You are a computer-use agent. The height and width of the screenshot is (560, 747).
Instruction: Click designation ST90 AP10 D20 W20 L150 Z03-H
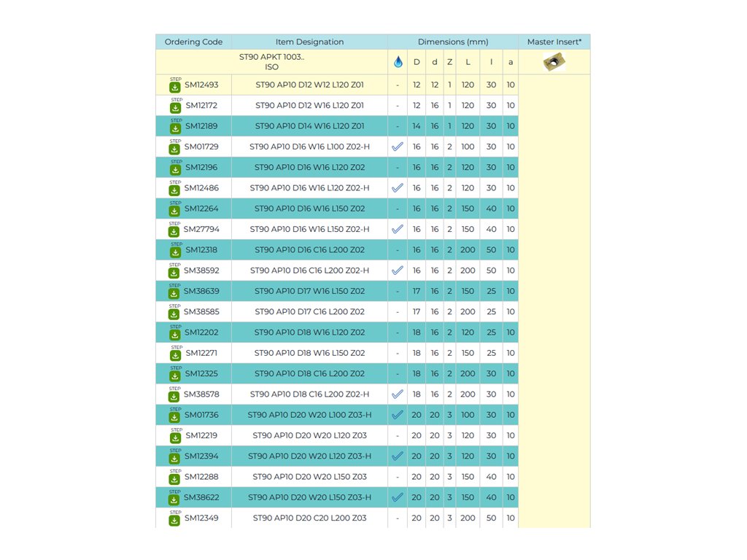(309, 497)
